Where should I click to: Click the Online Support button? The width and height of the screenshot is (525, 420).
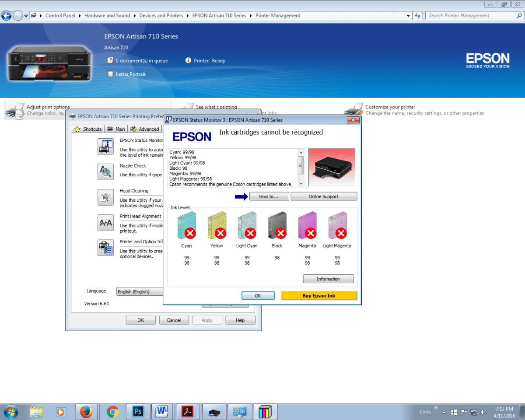[324, 196]
